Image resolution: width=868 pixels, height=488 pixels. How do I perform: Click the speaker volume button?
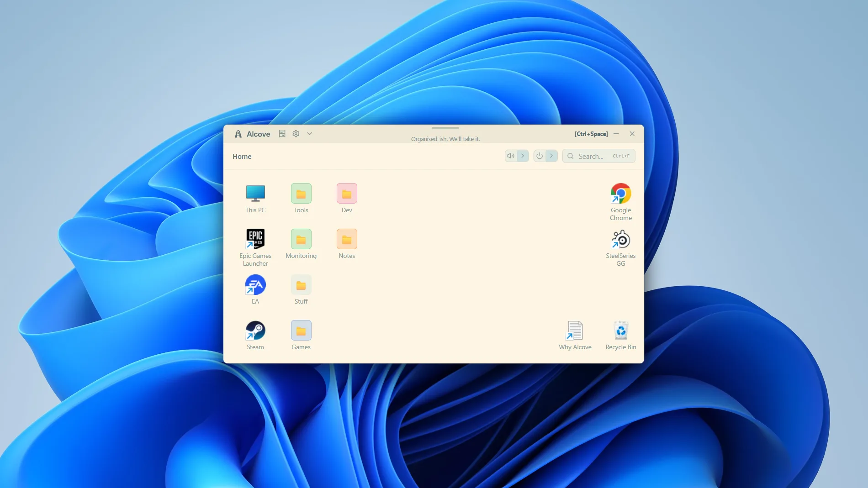point(511,156)
